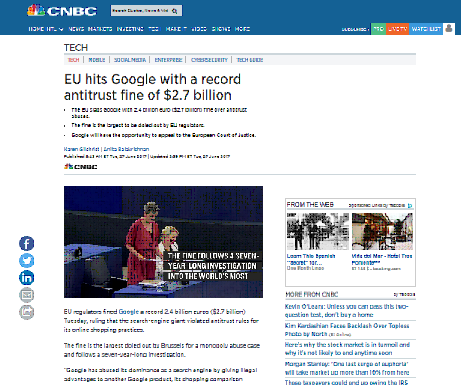Click the Google link in article text
The height and width of the screenshot is (385, 461).
129,312
